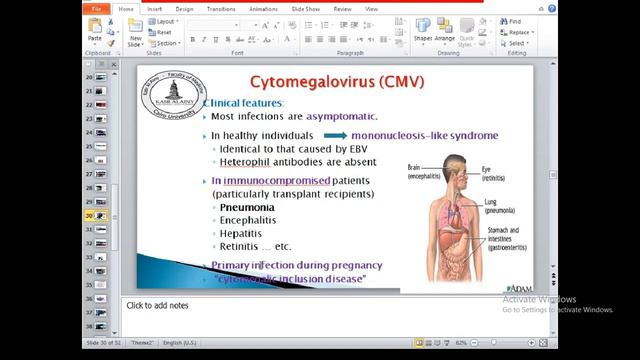640x360 pixels.
Task: Open the Arrange menu
Action: click(x=444, y=30)
